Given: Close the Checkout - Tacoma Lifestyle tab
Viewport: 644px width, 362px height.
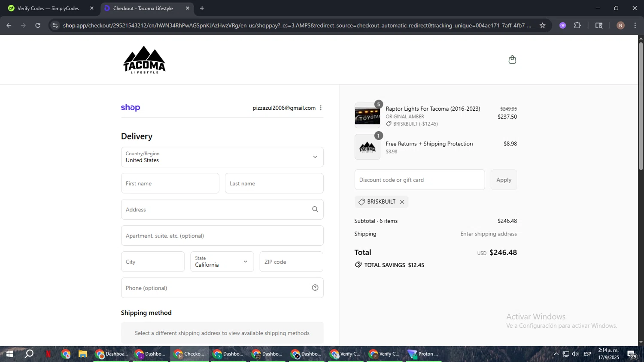Looking at the screenshot, I should [187, 8].
